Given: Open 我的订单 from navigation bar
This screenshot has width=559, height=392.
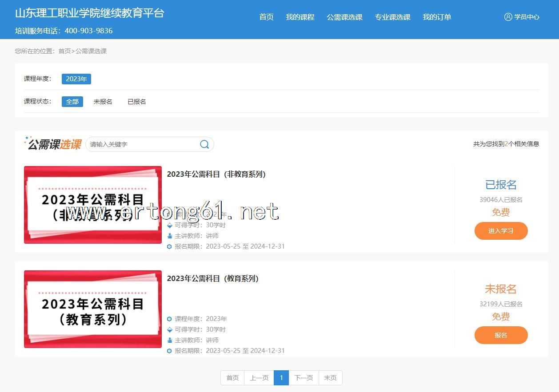Looking at the screenshot, I should (x=437, y=17).
